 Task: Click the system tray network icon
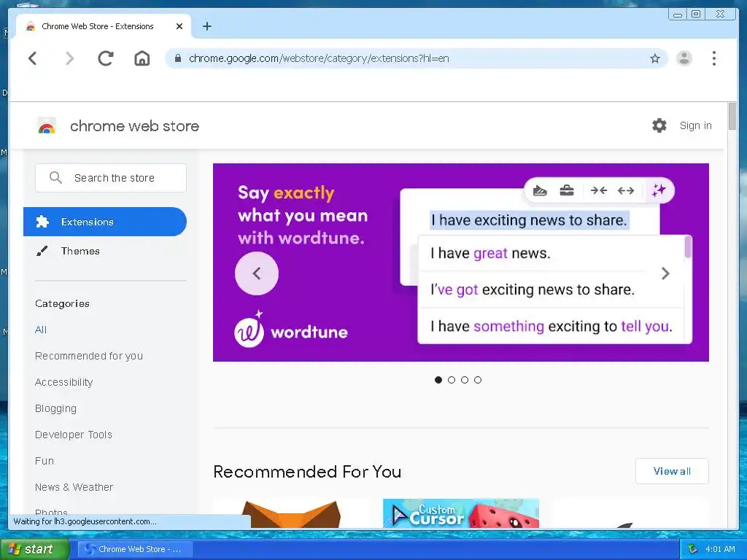point(693,549)
